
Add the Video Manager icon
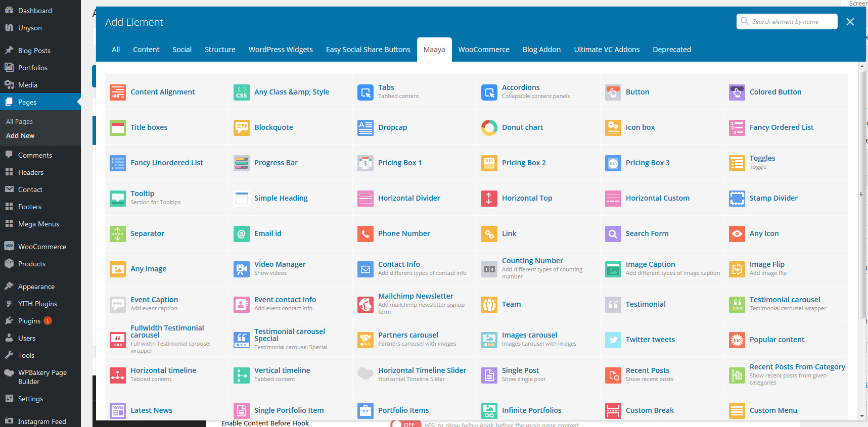pos(242,269)
